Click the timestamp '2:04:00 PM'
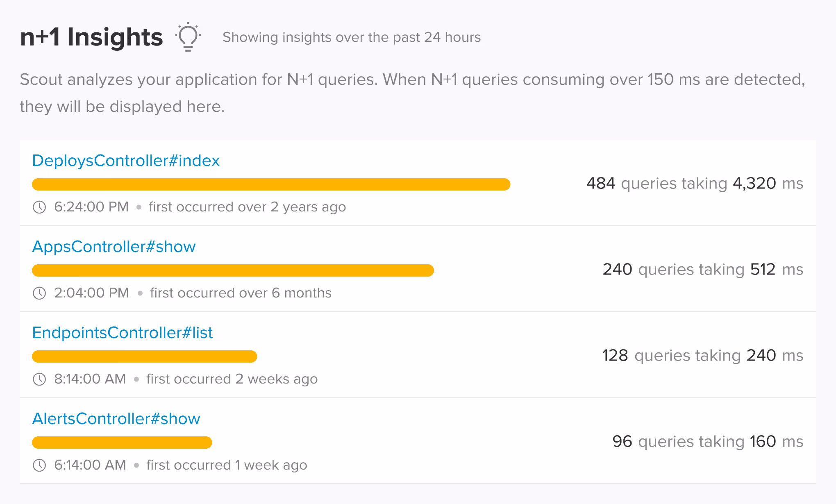This screenshot has width=836, height=504. [x=91, y=293]
